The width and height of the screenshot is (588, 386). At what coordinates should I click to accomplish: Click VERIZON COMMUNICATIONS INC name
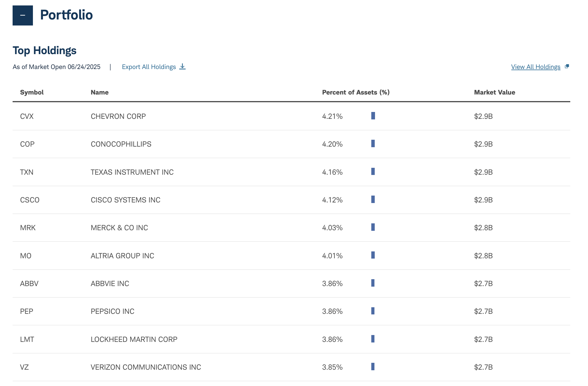point(146,367)
